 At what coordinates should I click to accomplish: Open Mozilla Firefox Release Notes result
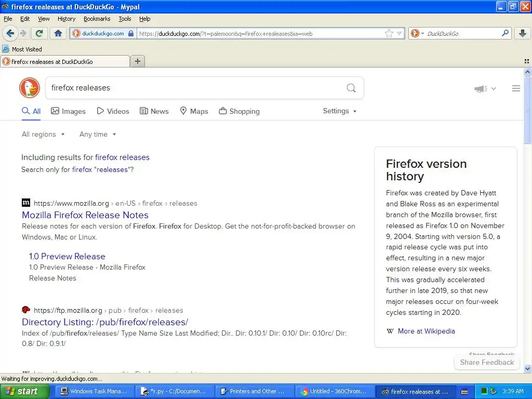pos(85,215)
